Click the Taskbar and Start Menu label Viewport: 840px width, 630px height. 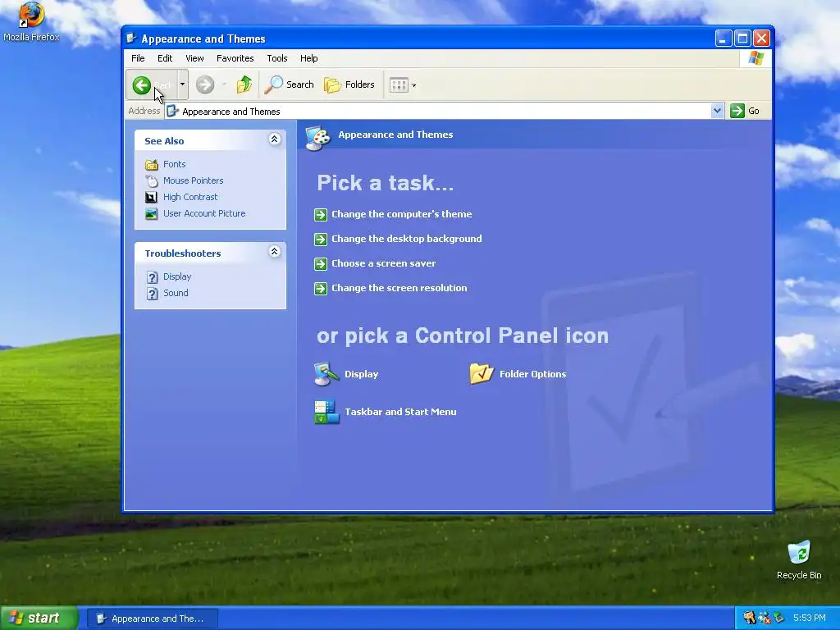(400, 412)
